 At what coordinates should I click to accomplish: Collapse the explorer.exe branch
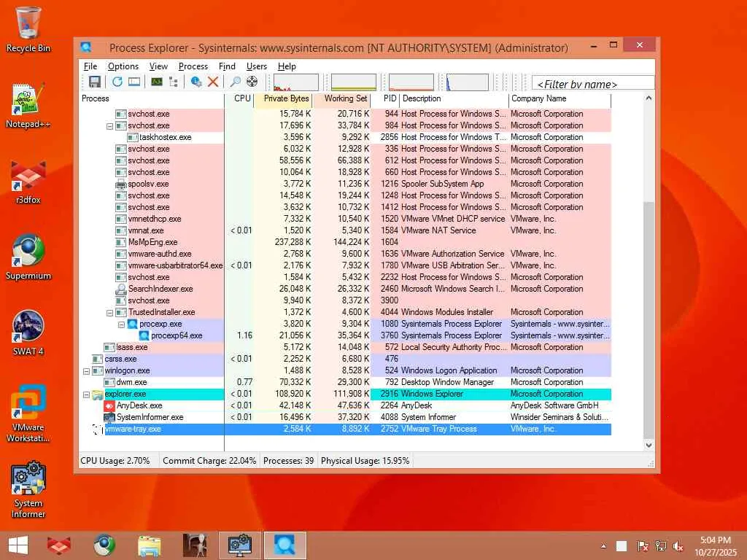pyautogui.click(x=86, y=394)
